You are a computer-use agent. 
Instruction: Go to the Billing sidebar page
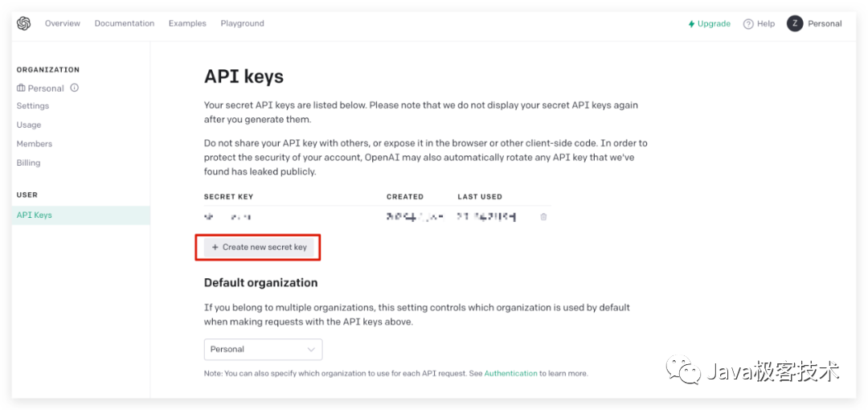coord(29,162)
